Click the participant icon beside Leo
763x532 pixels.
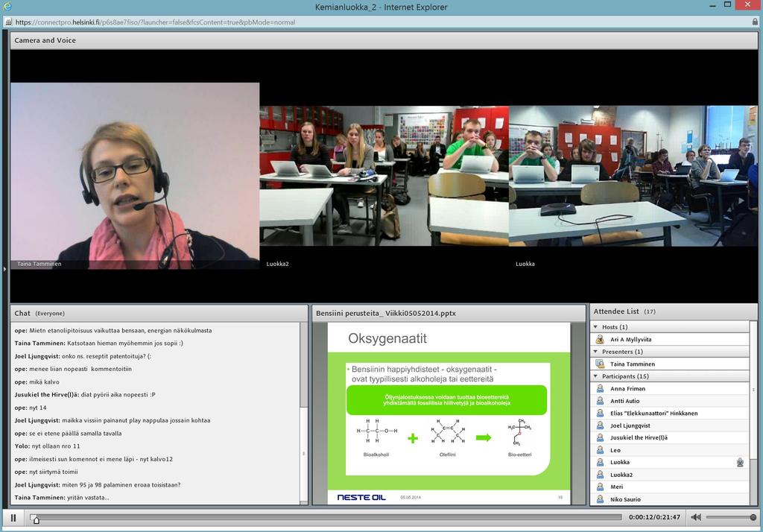[x=600, y=450]
